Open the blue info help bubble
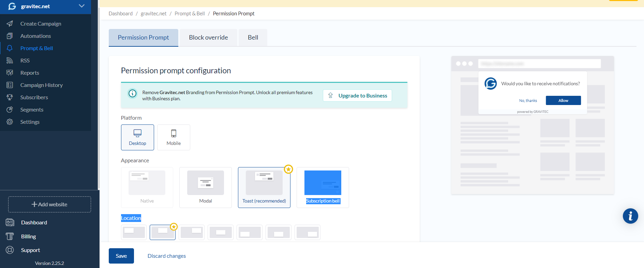 click(x=630, y=216)
